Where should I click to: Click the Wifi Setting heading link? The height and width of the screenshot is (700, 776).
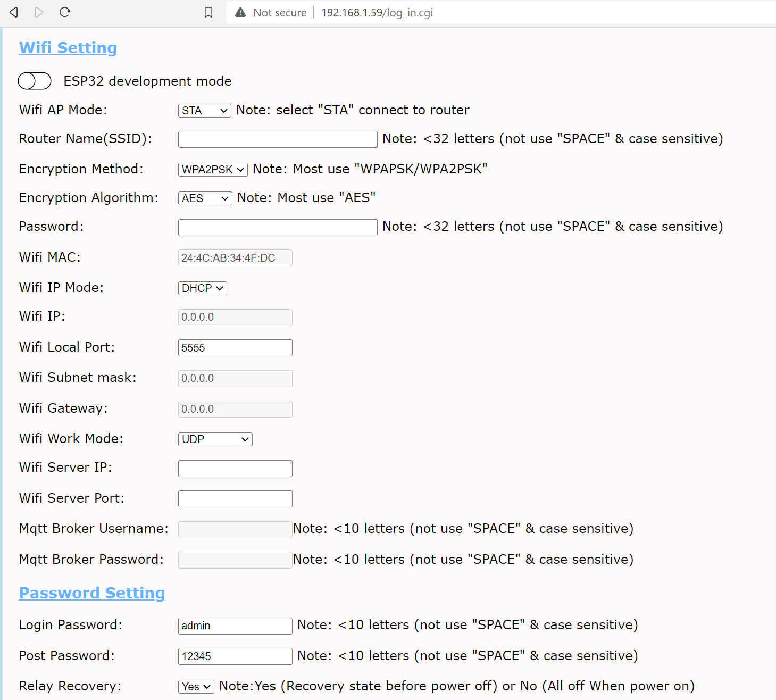[x=68, y=48]
